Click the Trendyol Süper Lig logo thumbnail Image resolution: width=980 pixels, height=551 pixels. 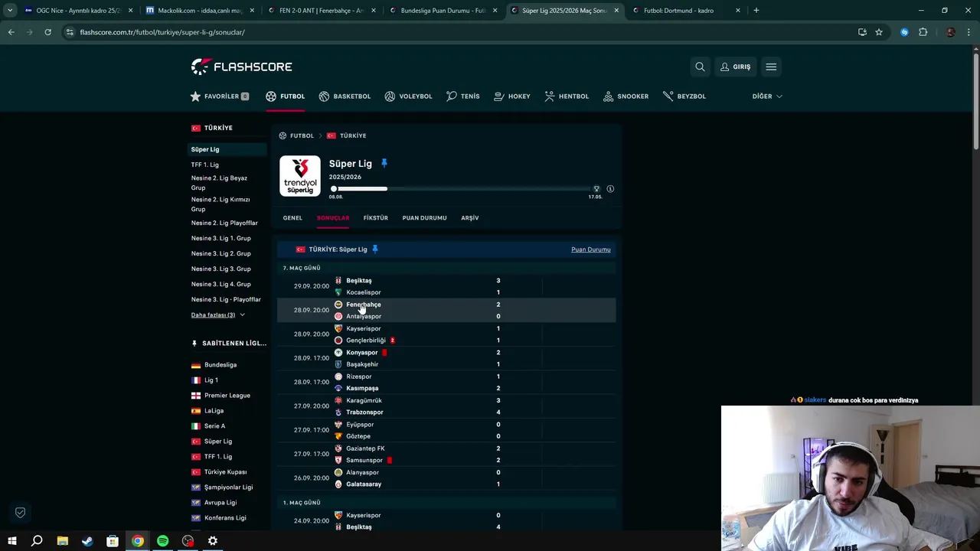point(300,176)
